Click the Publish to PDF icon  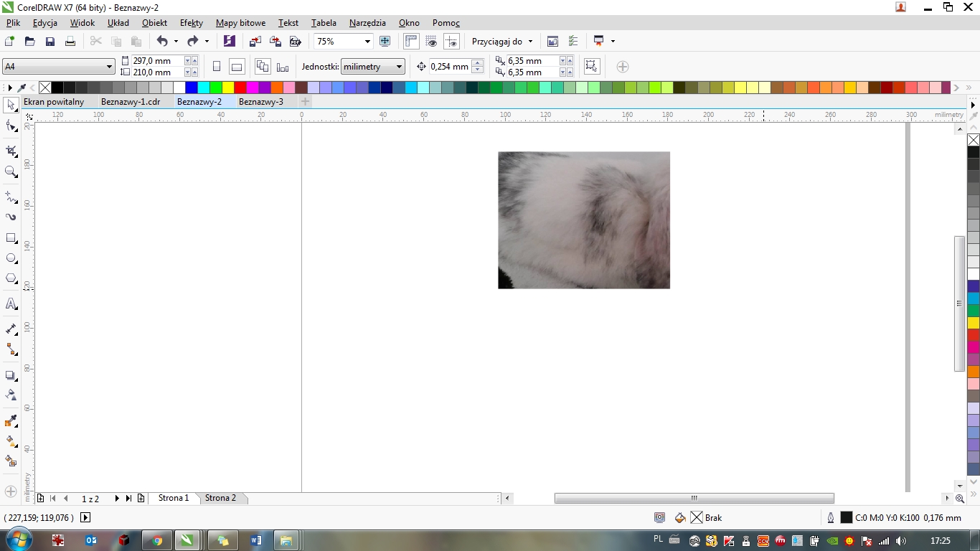pos(295,42)
